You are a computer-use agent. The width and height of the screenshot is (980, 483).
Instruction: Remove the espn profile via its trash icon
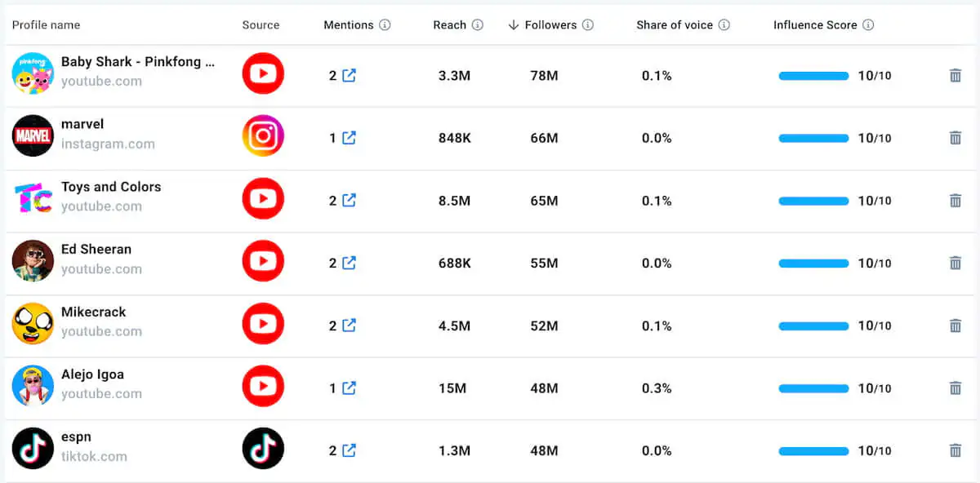pyautogui.click(x=955, y=450)
